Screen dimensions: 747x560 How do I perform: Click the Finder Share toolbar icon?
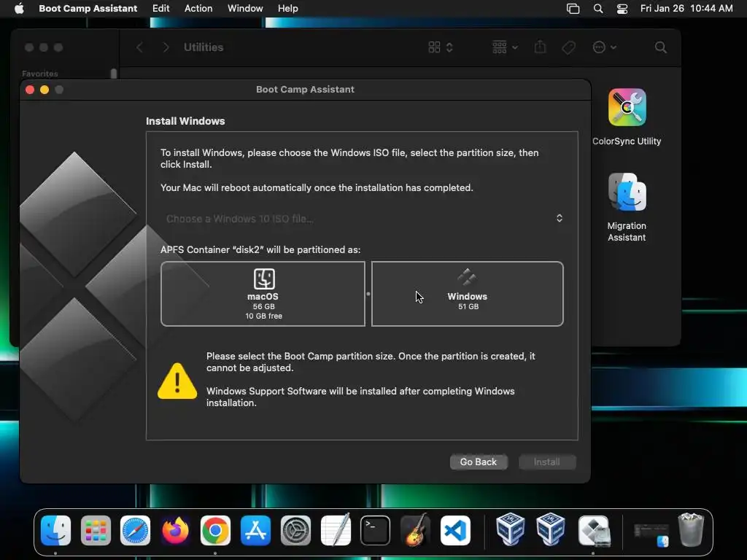540,47
